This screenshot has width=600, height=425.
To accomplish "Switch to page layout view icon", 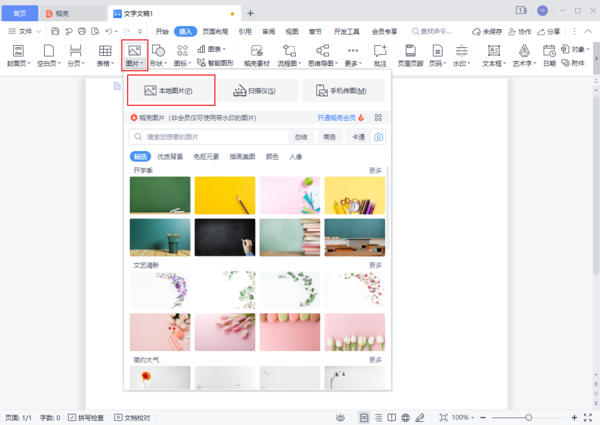I will point(364,418).
